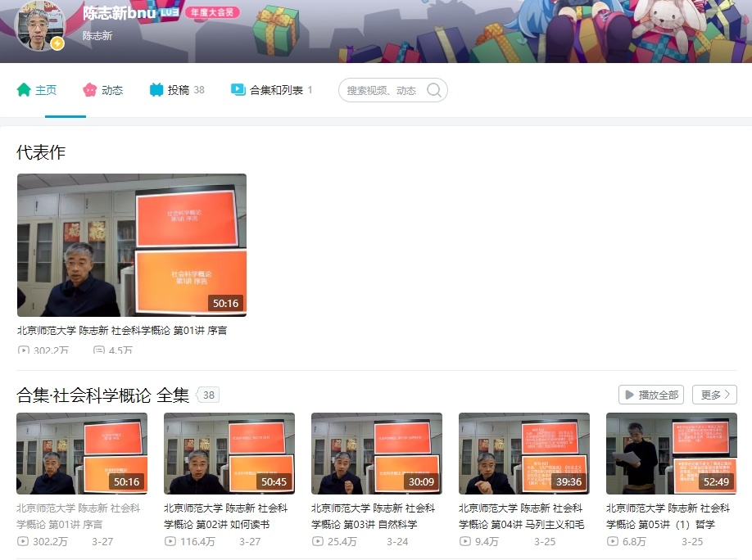The width and height of the screenshot is (752, 560).
Task: Click the 主页 home icon
Action: point(24,90)
